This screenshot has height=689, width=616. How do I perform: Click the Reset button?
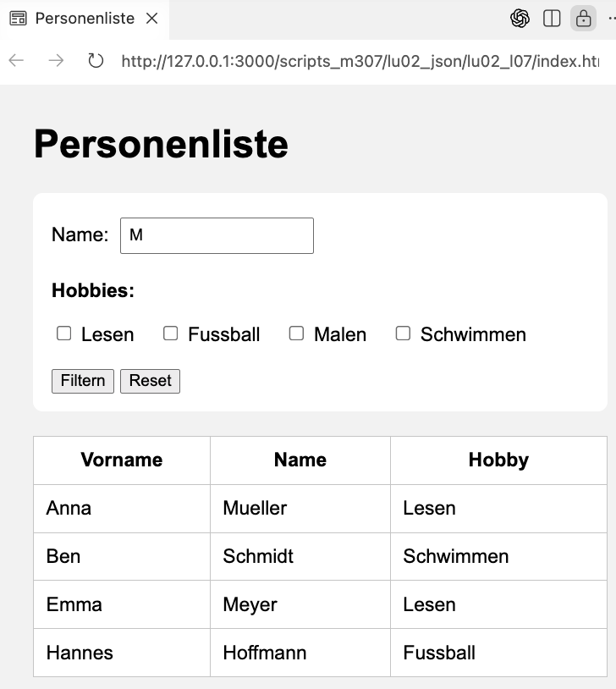tap(150, 381)
